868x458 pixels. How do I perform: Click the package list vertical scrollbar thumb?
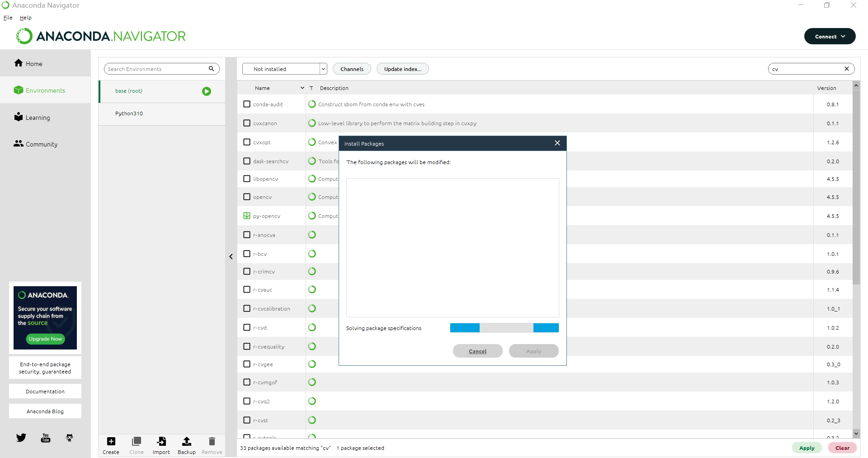(x=856, y=187)
